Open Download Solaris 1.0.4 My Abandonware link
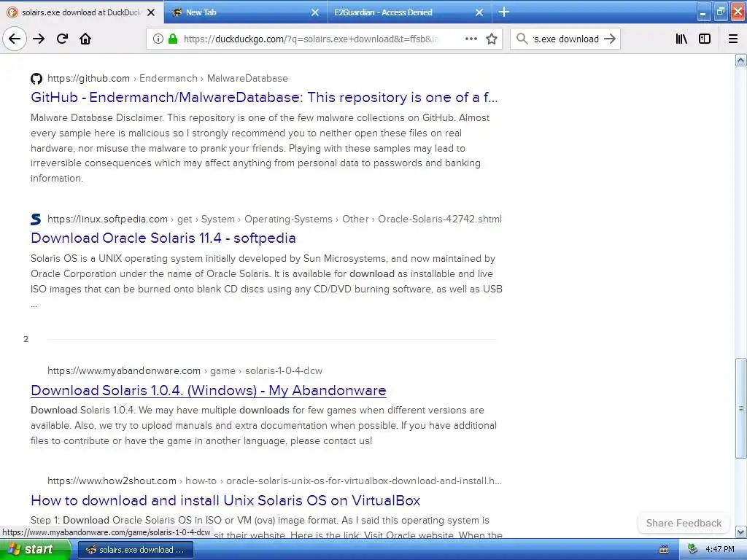This screenshot has width=747, height=560. click(x=208, y=391)
